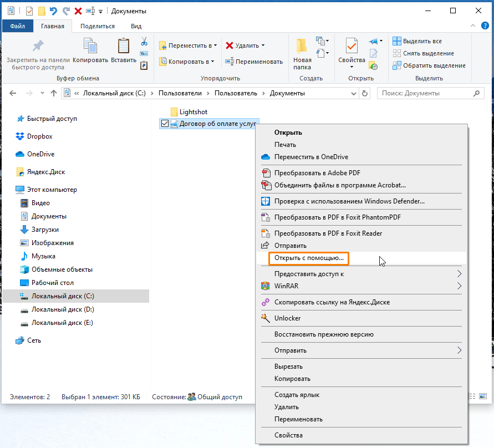Click the Up arrow navigation button

pyautogui.click(x=54, y=93)
